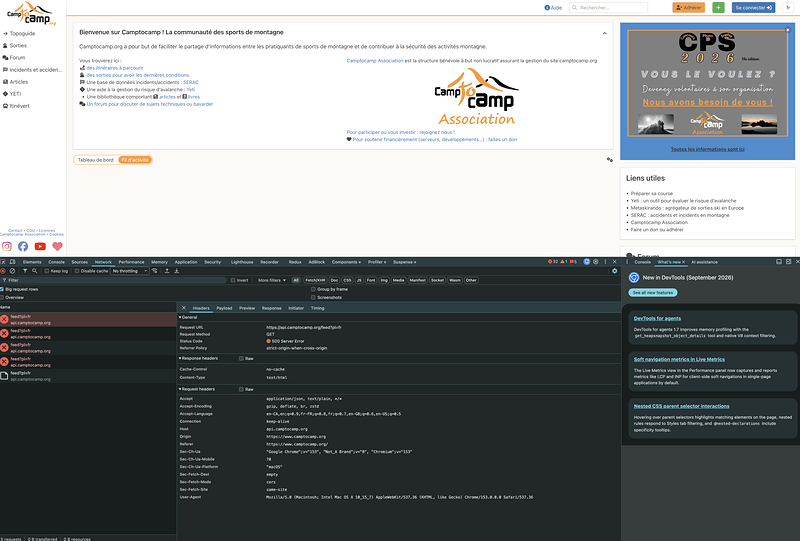Screen dimensions: 800x541
Task: Open Topoguide in the sidebar
Action: [x=19, y=33]
